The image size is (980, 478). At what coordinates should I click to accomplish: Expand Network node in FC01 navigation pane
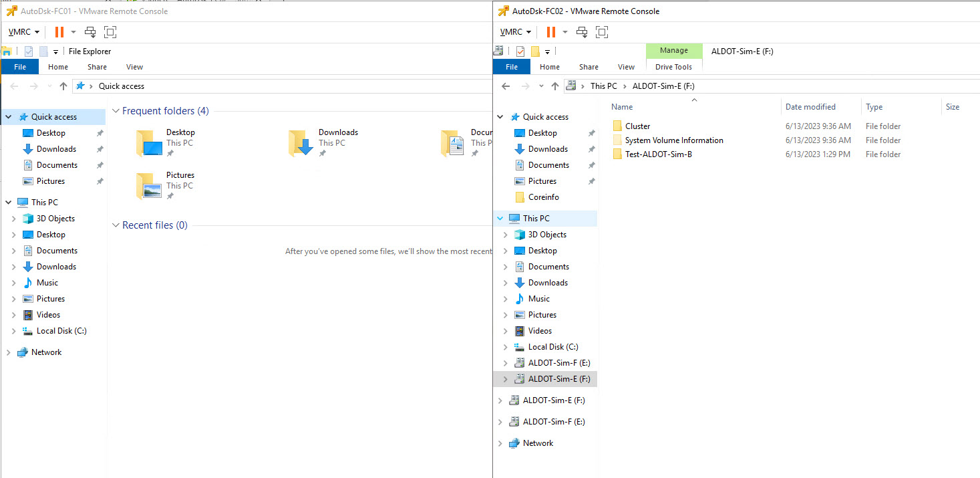click(8, 352)
